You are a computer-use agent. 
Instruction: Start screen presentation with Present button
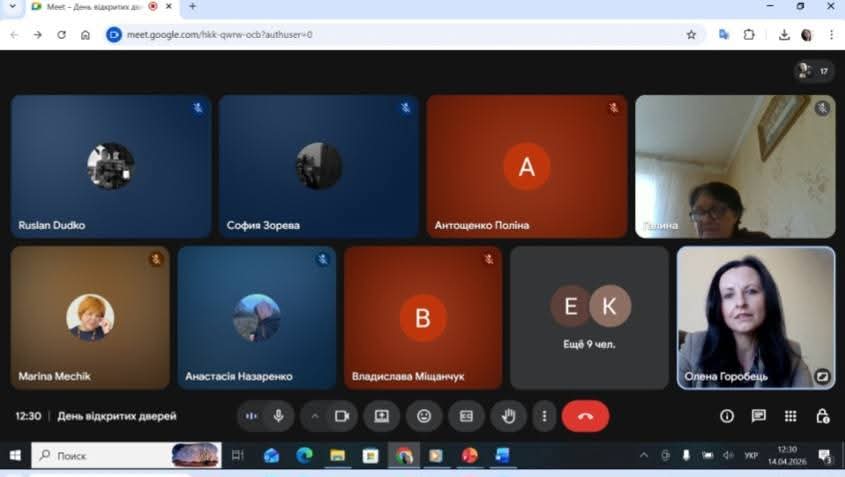coord(381,416)
